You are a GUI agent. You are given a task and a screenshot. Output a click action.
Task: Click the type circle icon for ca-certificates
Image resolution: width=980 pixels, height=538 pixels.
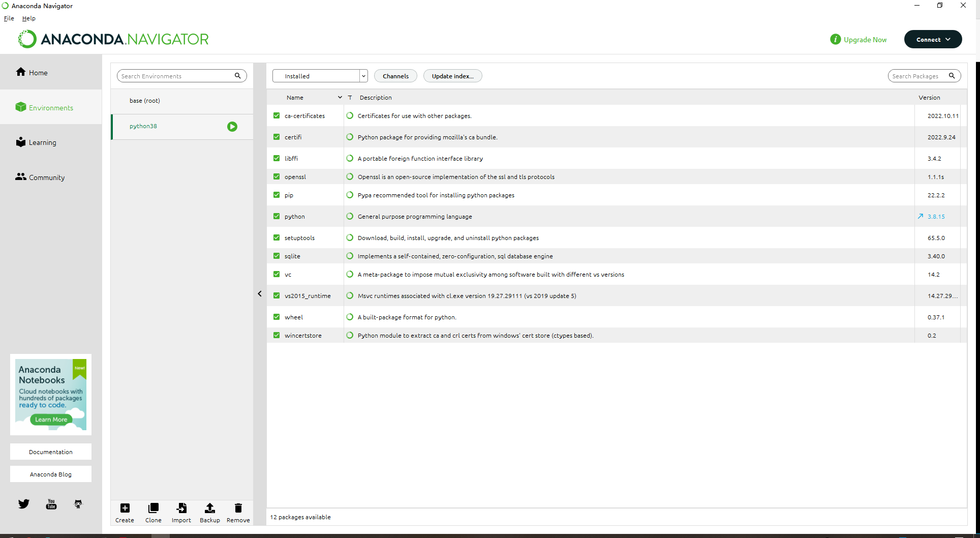click(350, 115)
